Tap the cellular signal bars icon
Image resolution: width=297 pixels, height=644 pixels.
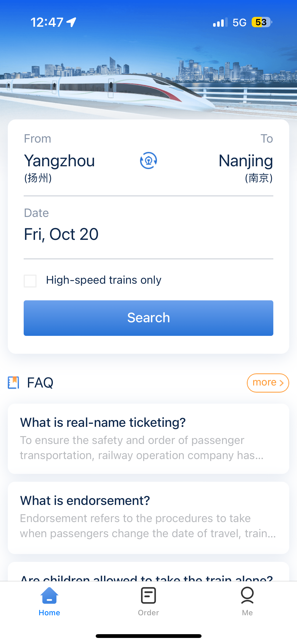[x=220, y=22]
